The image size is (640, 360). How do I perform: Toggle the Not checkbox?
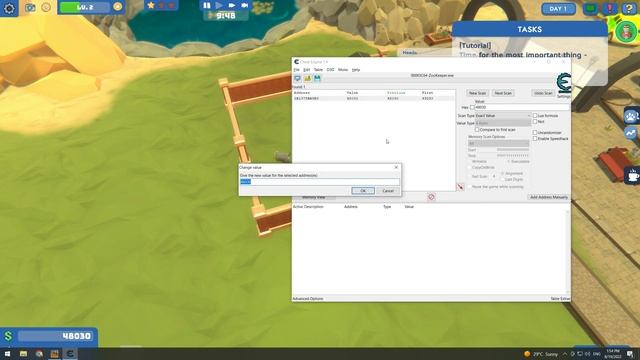[x=535, y=122]
